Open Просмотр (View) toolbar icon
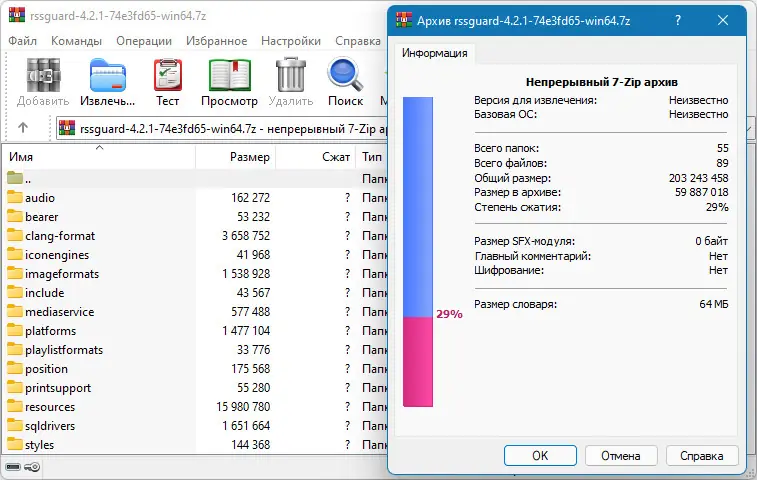Viewport: 757px width, 480px height. (x=230, y=75)
